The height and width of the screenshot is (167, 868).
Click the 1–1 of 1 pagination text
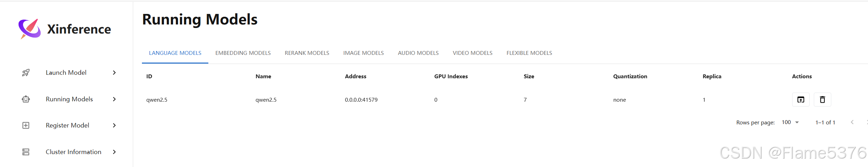(x=825, y=123)
